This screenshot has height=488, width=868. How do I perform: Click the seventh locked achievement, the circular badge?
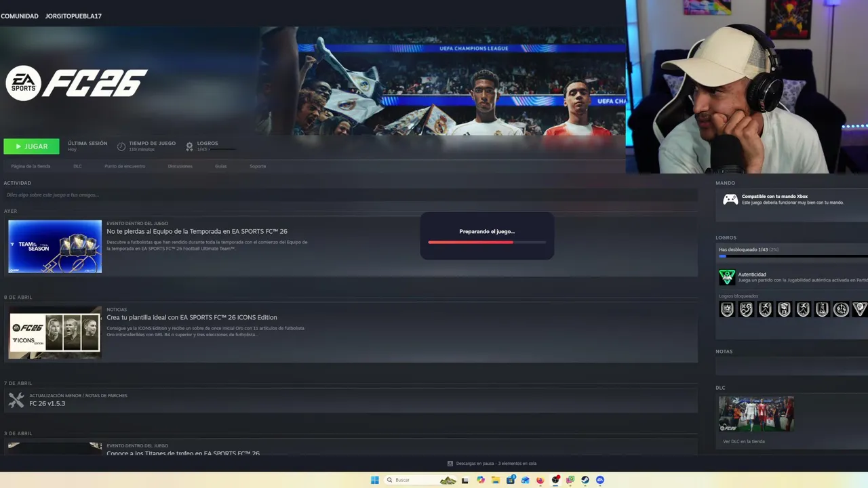(x=841, y=310)
